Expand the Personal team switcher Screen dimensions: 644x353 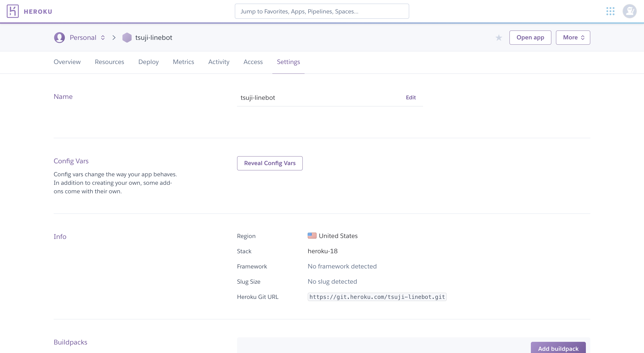click(x=87, y=38)
